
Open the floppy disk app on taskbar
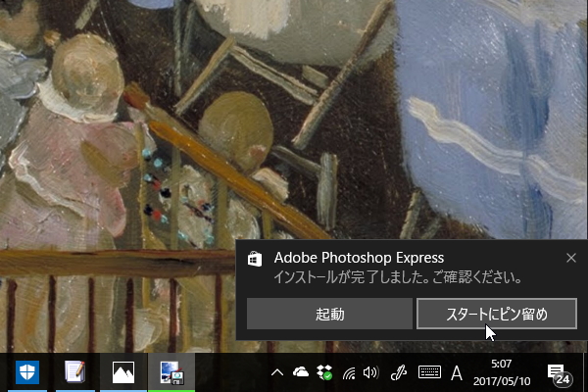172,372
